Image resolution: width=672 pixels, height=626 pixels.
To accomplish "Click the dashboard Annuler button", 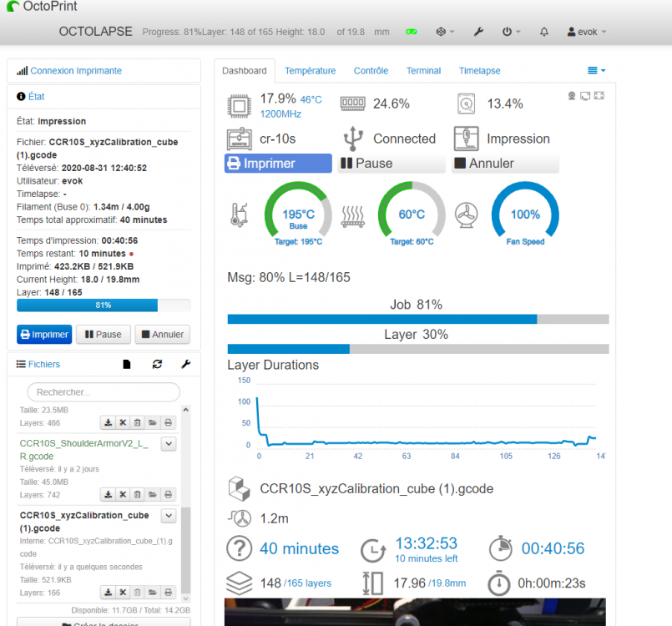I will (505, 164).
